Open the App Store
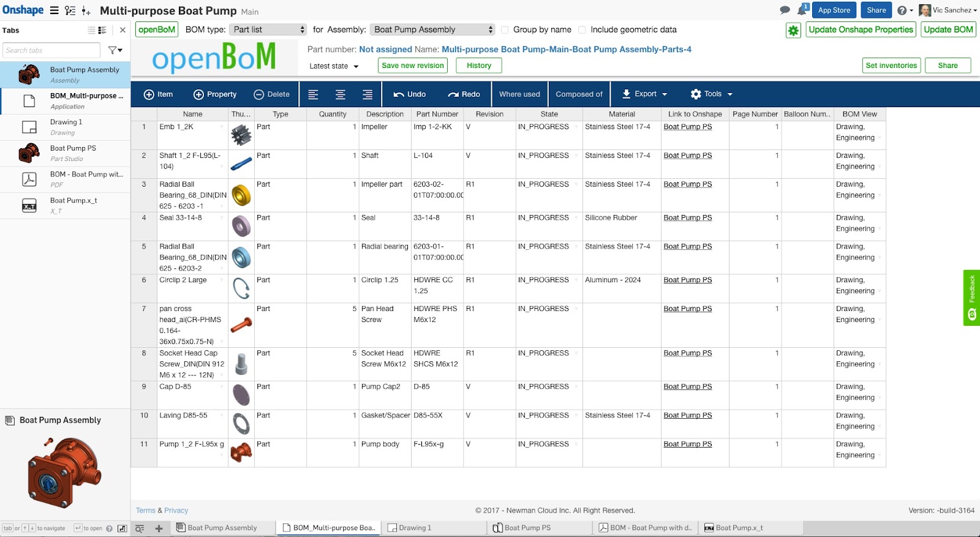 (834, 10)
